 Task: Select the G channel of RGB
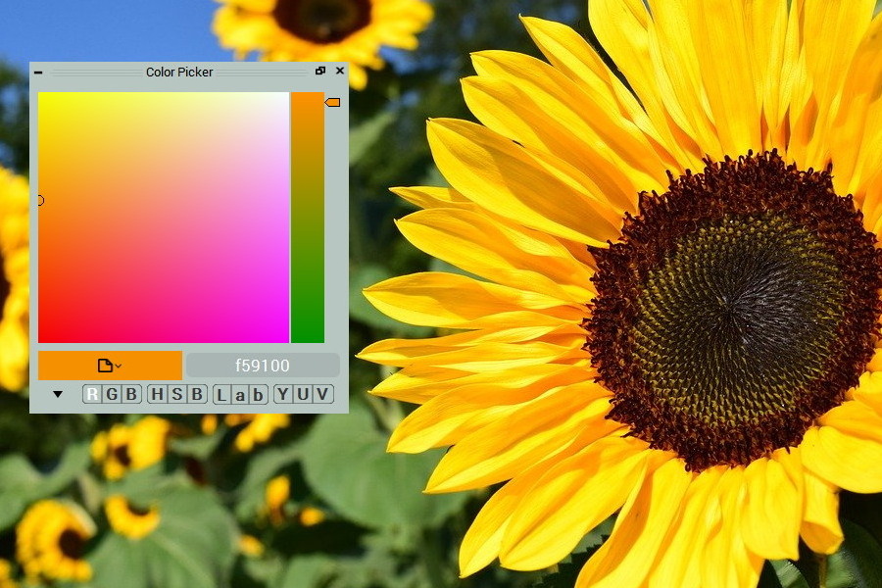112,394
